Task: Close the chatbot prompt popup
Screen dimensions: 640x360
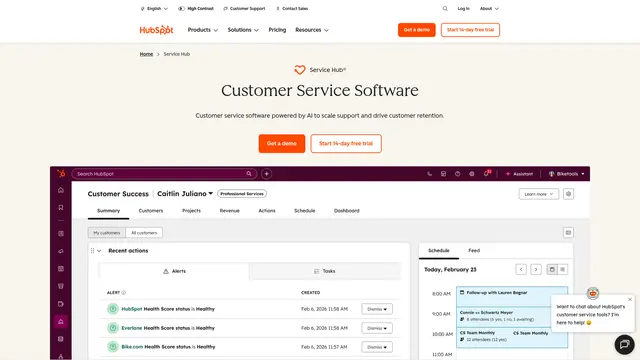Action: [x=630, y=299]
